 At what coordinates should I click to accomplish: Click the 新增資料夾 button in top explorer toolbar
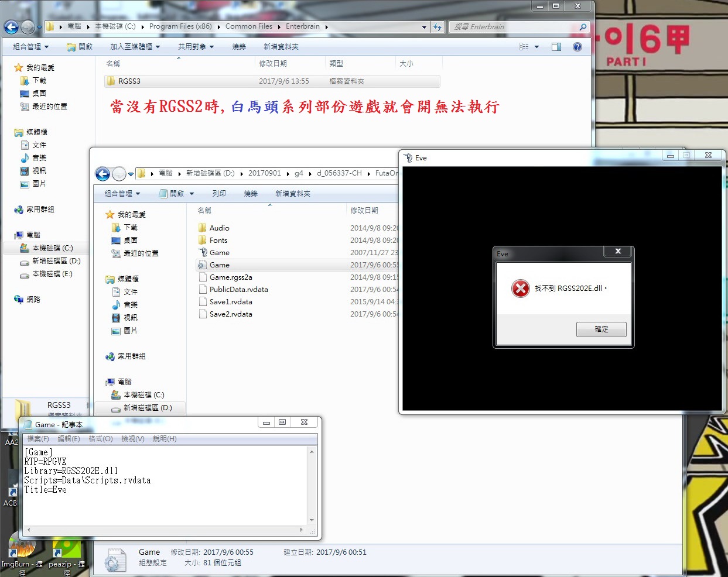click(281, 47)
